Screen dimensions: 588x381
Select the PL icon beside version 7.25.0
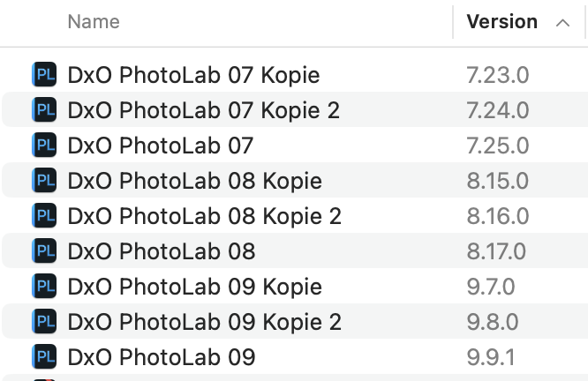44,145
